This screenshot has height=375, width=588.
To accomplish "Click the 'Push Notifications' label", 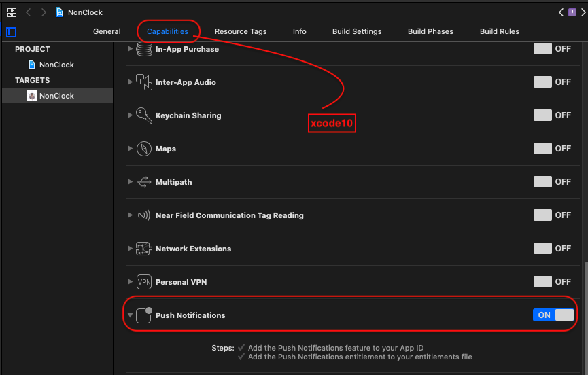I will [190, 315].
